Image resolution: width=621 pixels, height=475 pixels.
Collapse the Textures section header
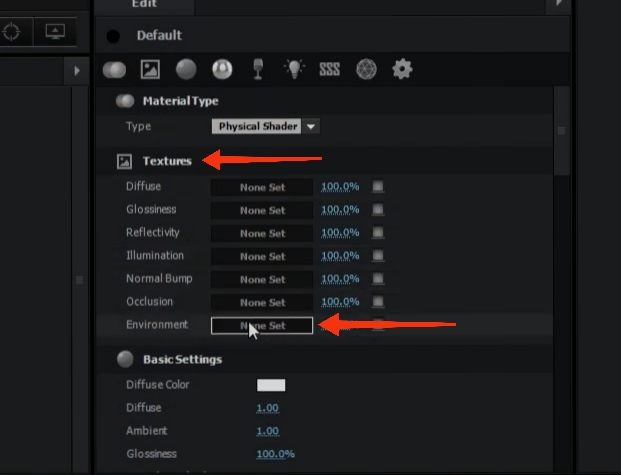click(166, 160)
